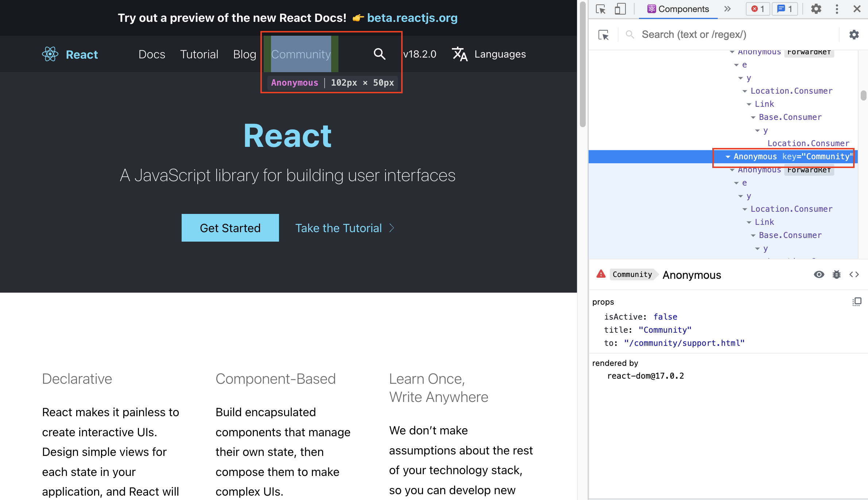This screenshot has height=500, width=868.
Task: Open the beta.reactjs.org link
Action: point(412,18)
